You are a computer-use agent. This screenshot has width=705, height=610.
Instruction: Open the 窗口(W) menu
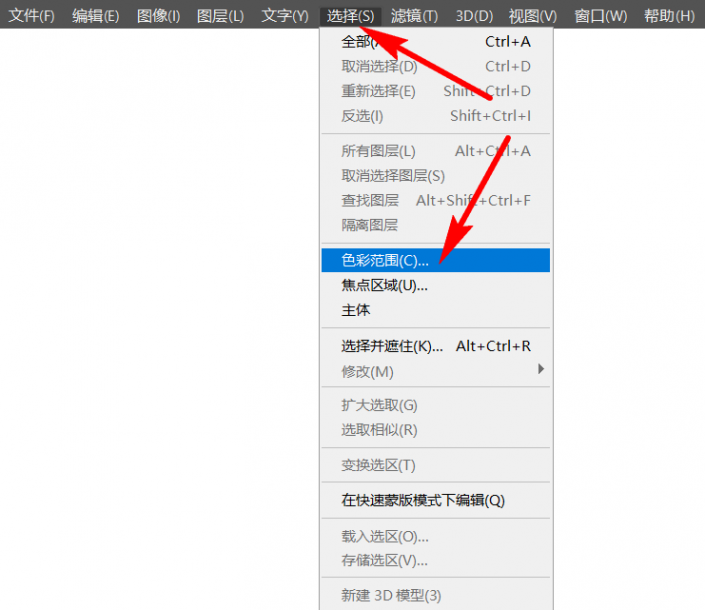pyautogui.click(x=600, y=16)
